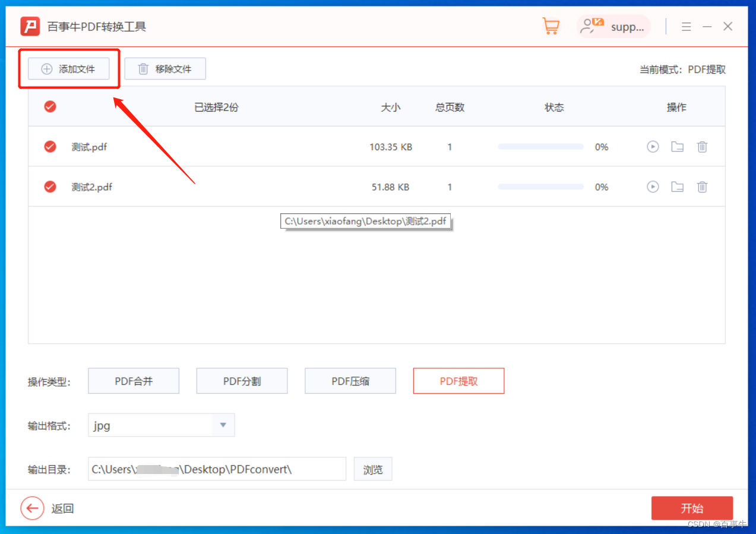Select the PDF提取 operation type
756x534 pixels.
[x=458, y=381]
